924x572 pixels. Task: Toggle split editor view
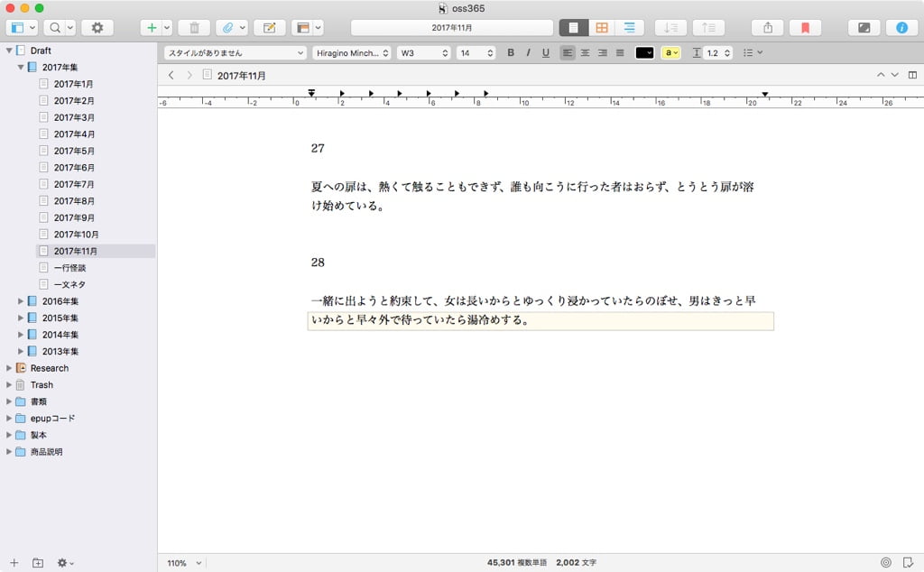912,75
